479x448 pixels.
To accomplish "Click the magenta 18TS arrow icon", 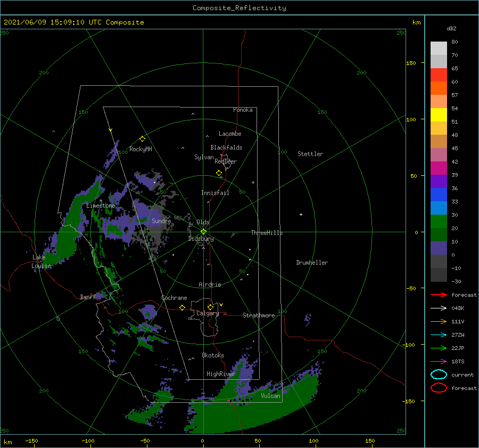I will point(439,362).
